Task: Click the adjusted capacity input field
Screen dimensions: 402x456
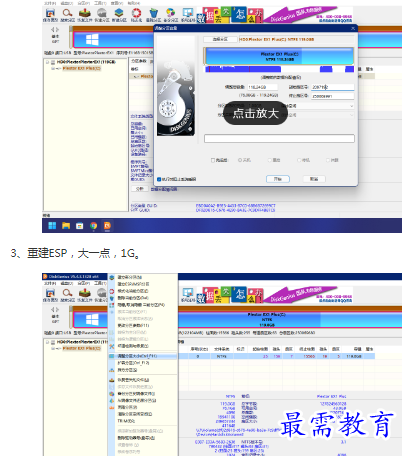Action: [x=262, y=87]
